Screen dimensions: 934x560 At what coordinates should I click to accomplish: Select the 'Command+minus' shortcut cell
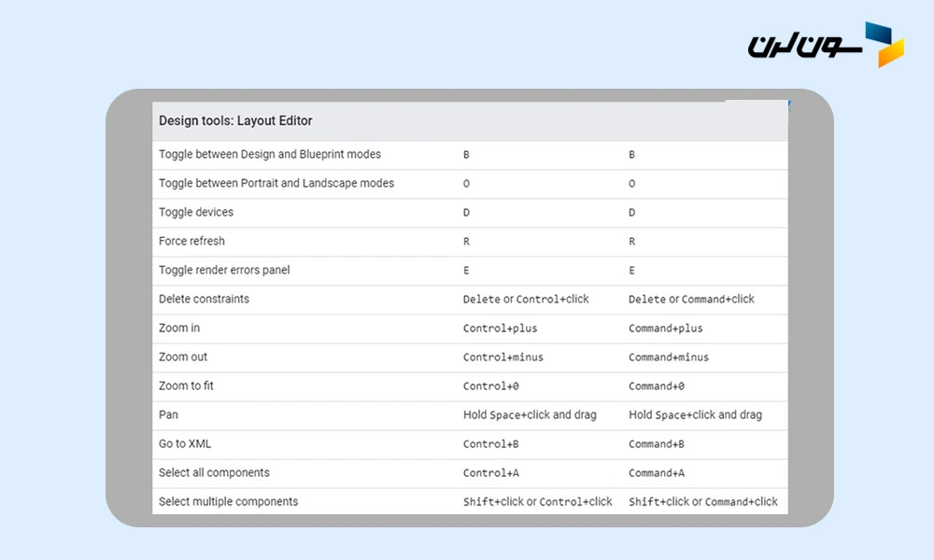point(668,357)
